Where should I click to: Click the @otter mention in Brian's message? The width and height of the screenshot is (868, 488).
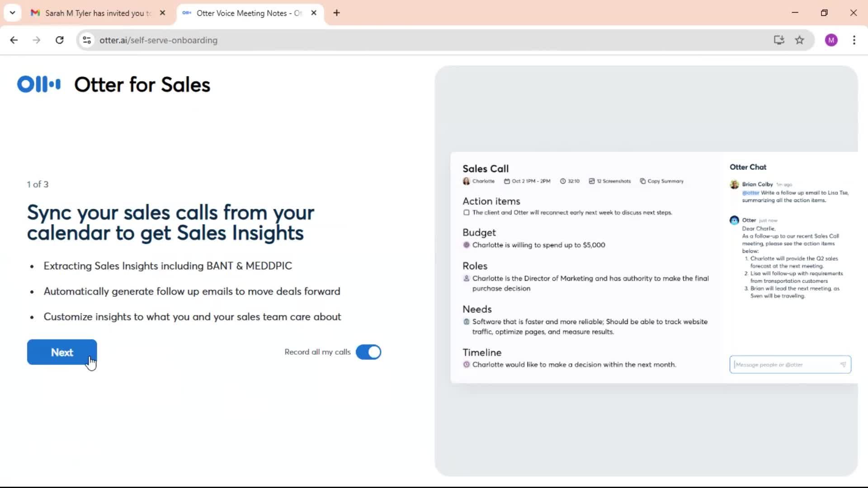point(750,193)
